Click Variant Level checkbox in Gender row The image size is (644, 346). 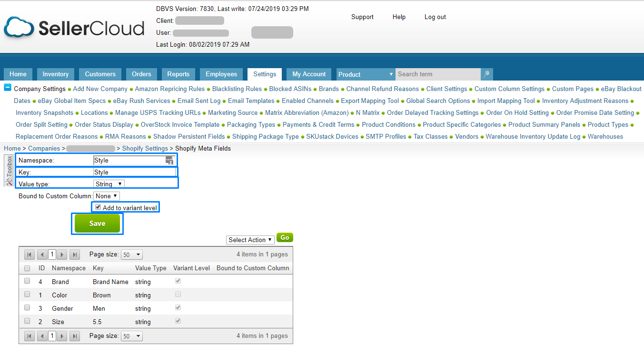point(178,308)
